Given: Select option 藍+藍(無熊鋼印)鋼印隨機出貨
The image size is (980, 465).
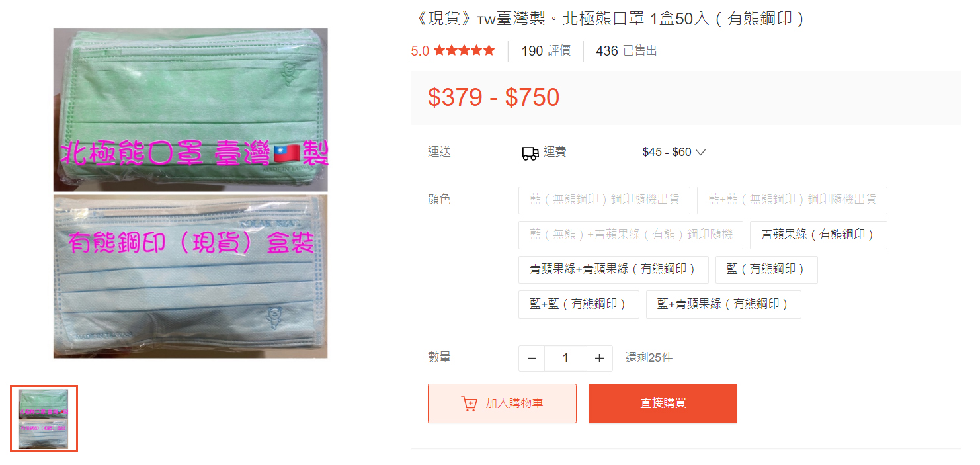Looking at the screenshot, I should (792, 200).
